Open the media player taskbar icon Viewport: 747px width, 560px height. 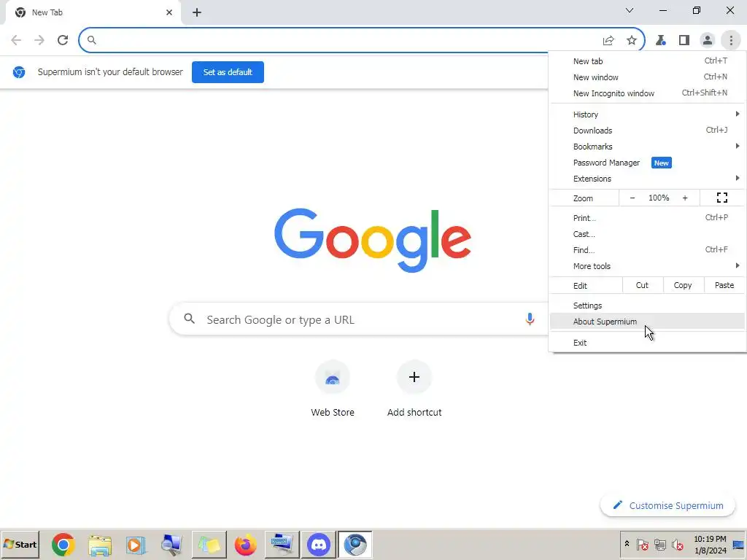coord(135,544)
